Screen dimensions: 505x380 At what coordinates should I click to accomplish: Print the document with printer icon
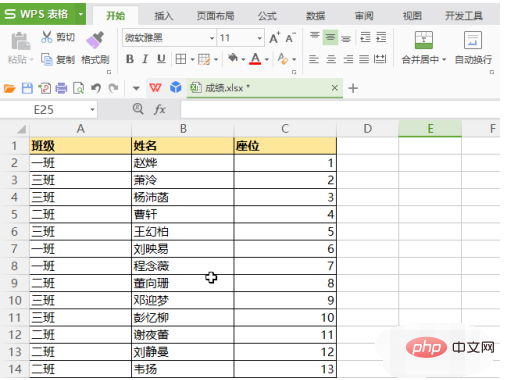pyautogui.click(x=61, y=88)
